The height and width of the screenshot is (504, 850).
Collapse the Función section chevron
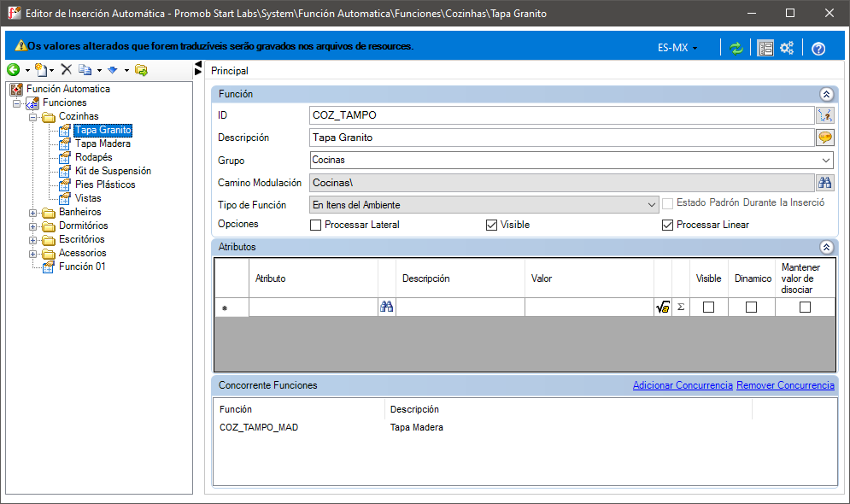click(x=826, y=94)
